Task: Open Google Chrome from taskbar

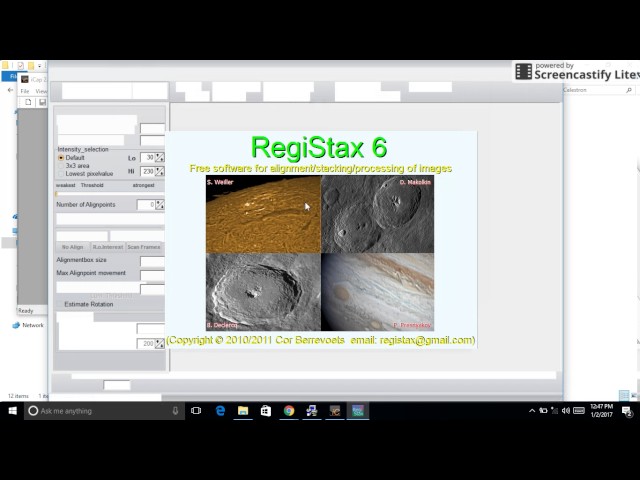Action: point(289,411)
